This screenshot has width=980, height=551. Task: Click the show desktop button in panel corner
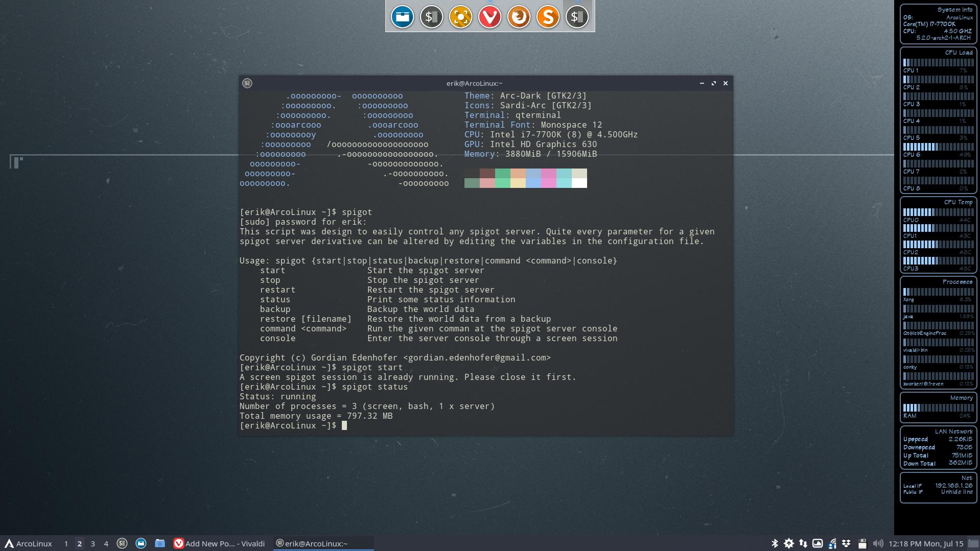[x=973, y=543]
